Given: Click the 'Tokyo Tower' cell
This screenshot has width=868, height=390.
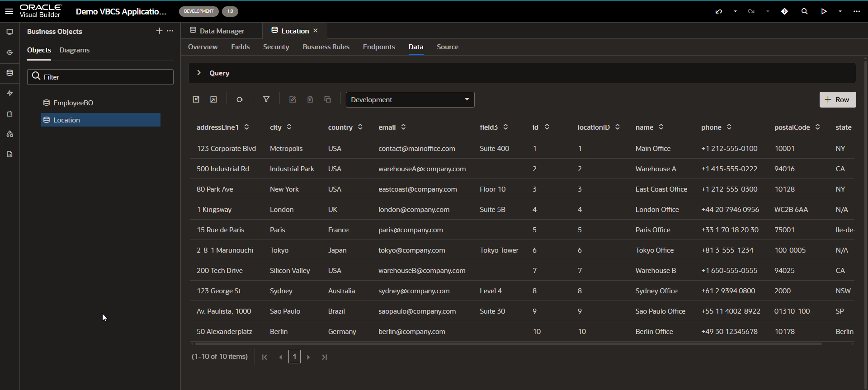Looking at the screenshot, I should pyautogui.click(x=499, y=250).
